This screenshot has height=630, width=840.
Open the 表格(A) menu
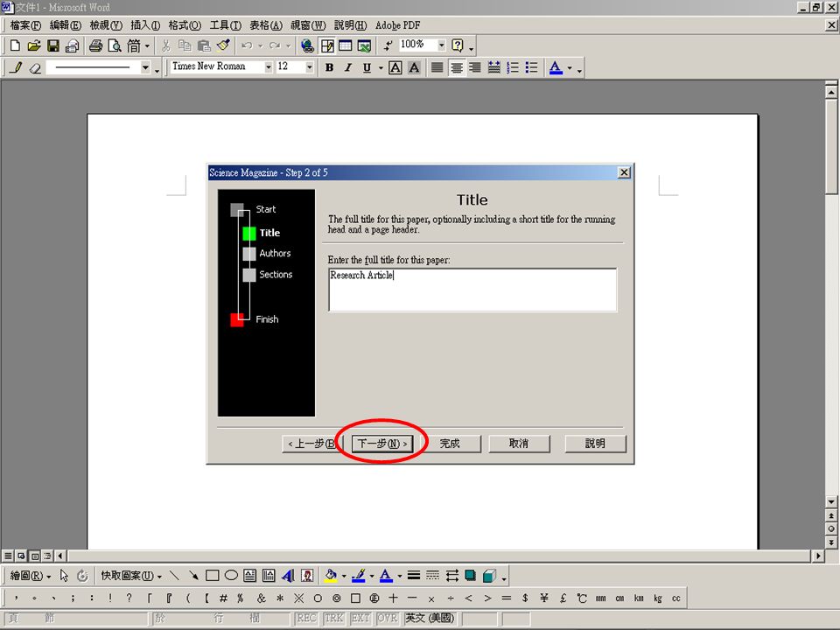point(266,25)
